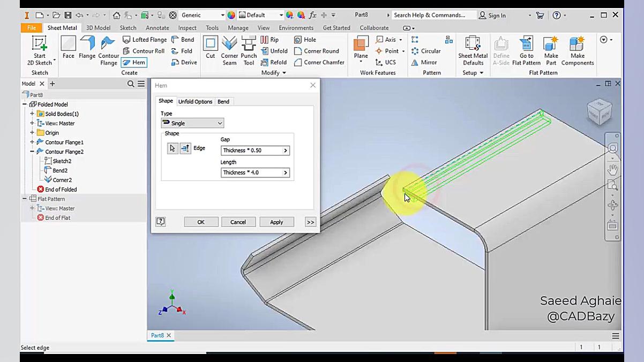This screenshot has width=644, height=362.
Task: Choose the Circular pattern tool
Action: (x=426, y=51)
